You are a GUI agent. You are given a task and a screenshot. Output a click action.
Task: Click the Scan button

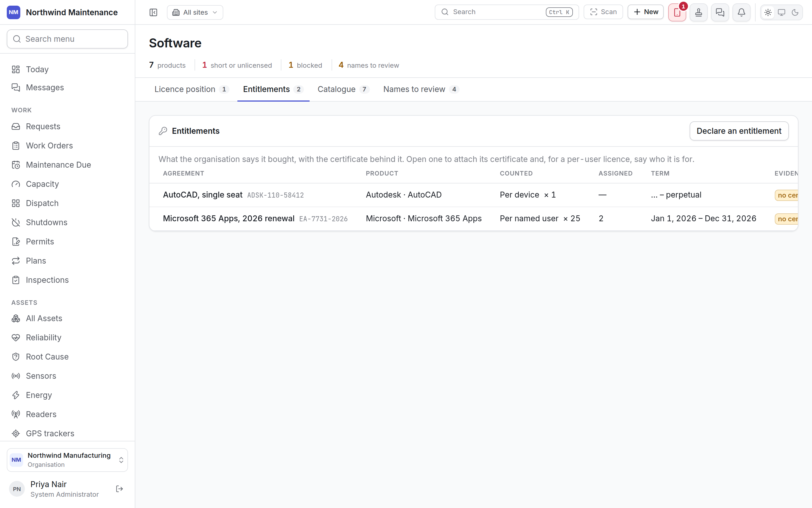(x=603, y=12)
